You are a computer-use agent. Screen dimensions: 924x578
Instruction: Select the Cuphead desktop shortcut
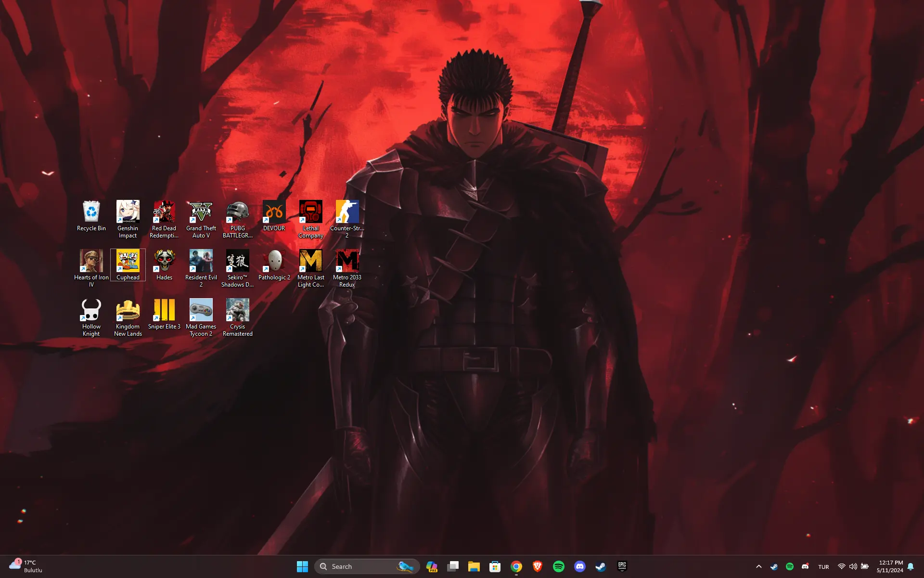click(x=128, y=265)
